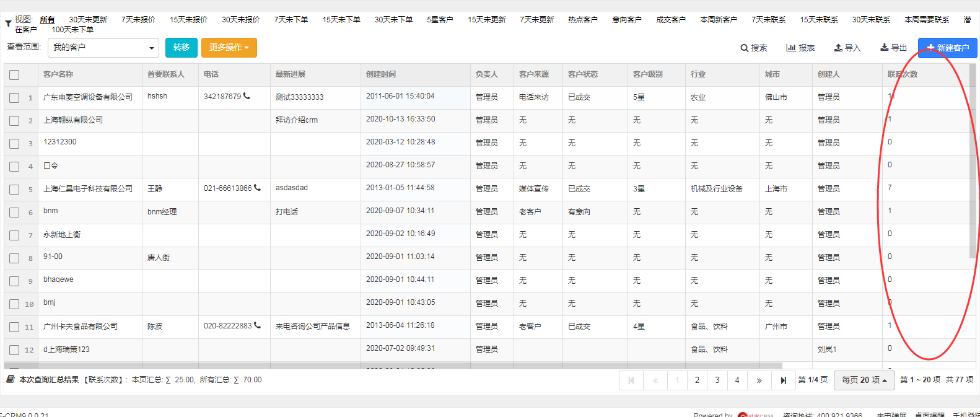Expand the 更多操作 dropdown button
The width and height of the screenshot is (980, 417).
pyautogui.click(x=229, y=48)
